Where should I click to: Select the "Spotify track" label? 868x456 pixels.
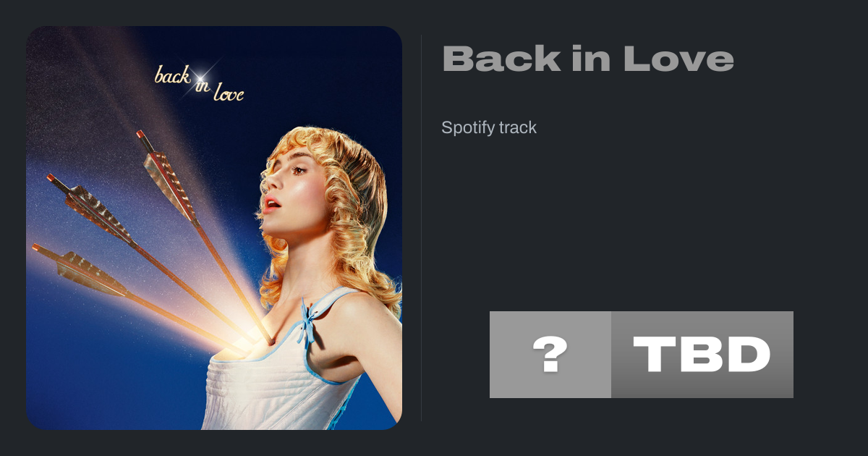point(489,128)
